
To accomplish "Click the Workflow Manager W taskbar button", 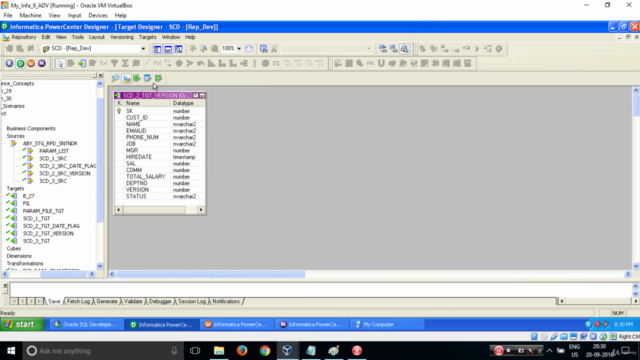I will pyautogui.click(x=237, y=324).
